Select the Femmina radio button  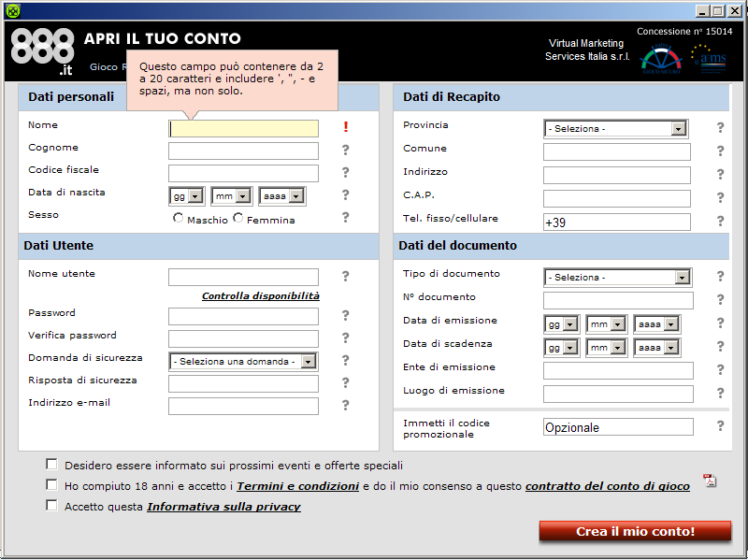point(237,218)
